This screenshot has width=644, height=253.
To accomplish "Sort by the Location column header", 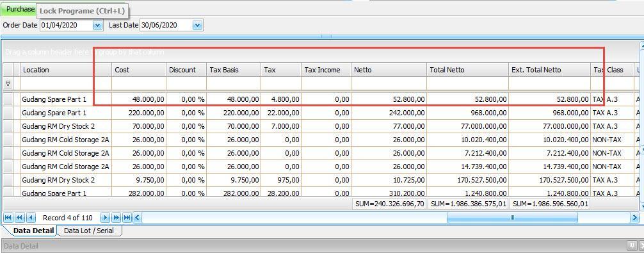I will [x=66, y=70].
